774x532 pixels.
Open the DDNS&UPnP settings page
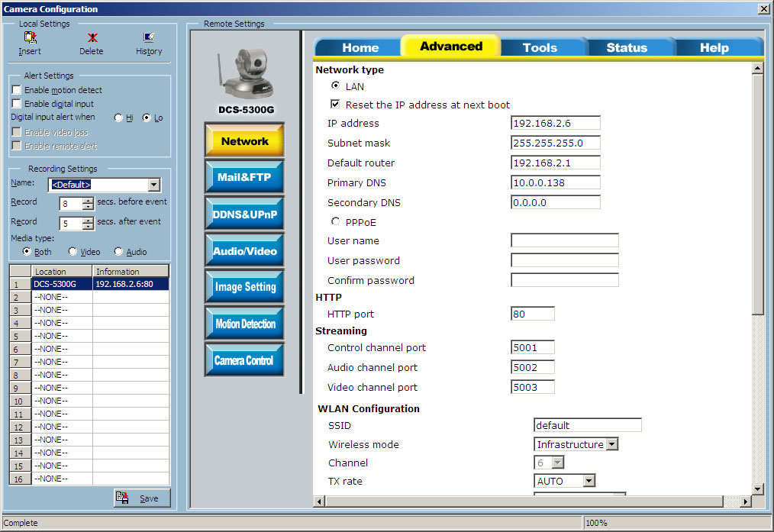tap(244, 214)
